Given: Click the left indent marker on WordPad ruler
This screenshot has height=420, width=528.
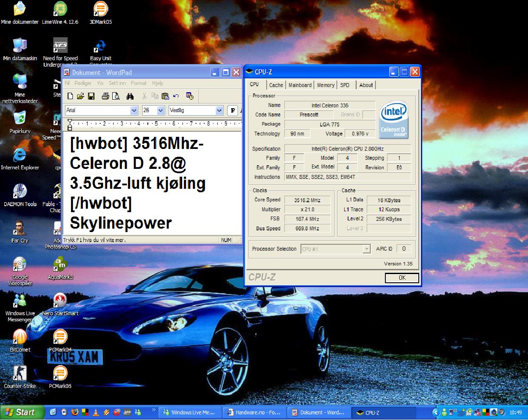Looking at the screenshot, I should [70, 126].
